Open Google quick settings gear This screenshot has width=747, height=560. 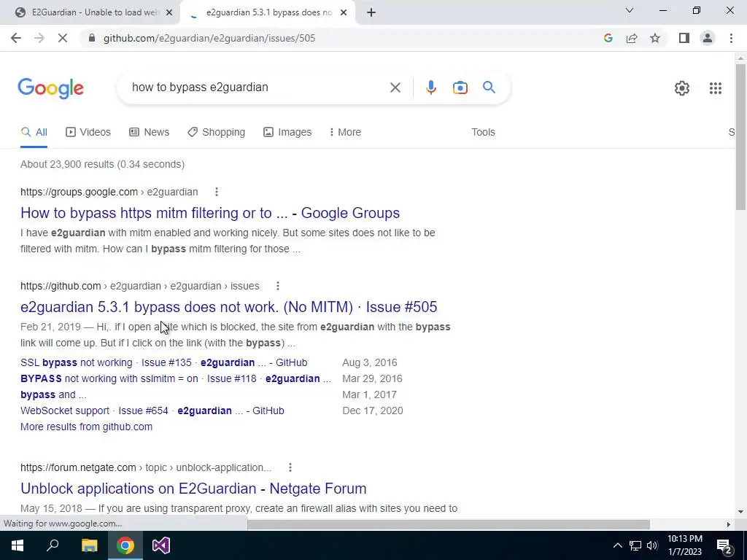(x=682, y=88)
